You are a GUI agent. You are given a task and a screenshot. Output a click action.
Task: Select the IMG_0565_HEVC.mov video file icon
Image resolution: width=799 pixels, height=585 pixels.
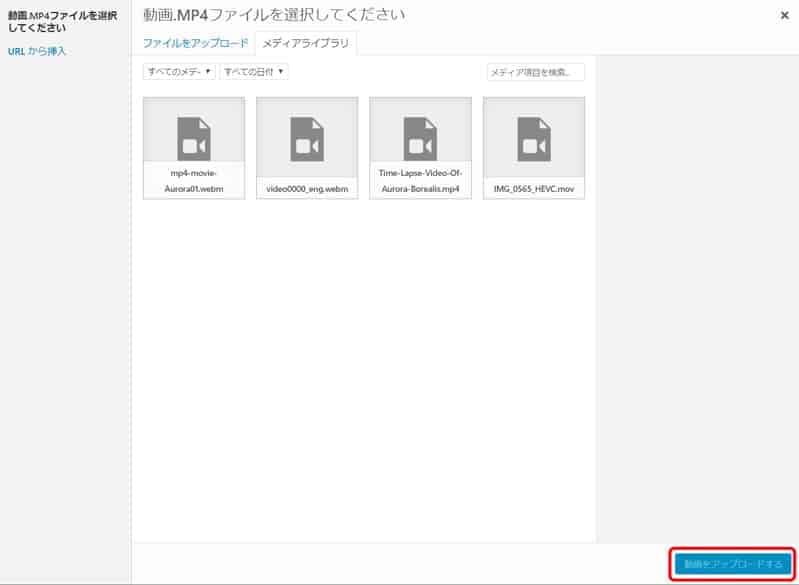pyautogui.click(x=533, y=135)
